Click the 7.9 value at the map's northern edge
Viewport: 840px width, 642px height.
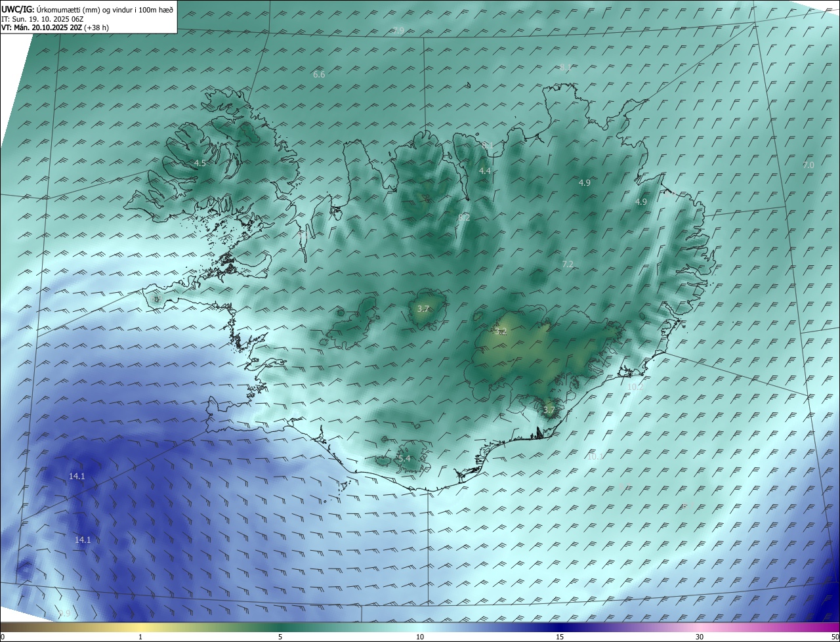point(398,31)
